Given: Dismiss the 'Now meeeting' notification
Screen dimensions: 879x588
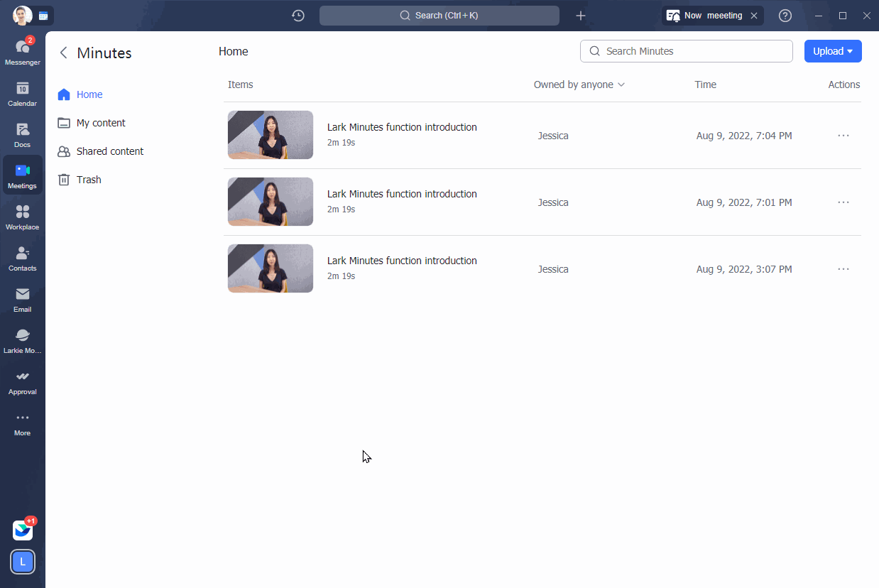Looking at the screenshot, I should click(x=754, y=16).
